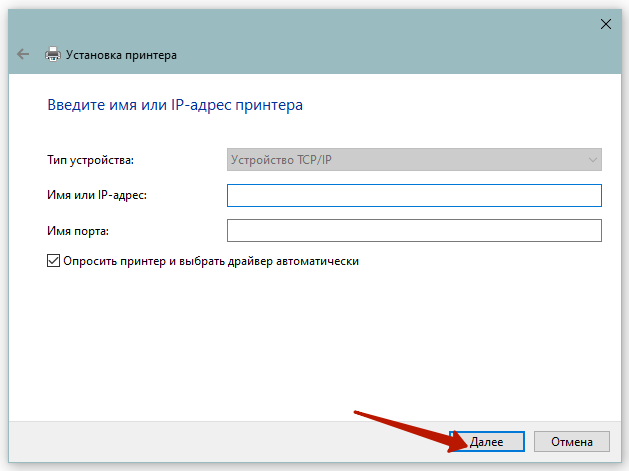Click into the 'Имя или IP-адрес' input field
The height and width of the screenshot is (471, 629).
(414, 195)
